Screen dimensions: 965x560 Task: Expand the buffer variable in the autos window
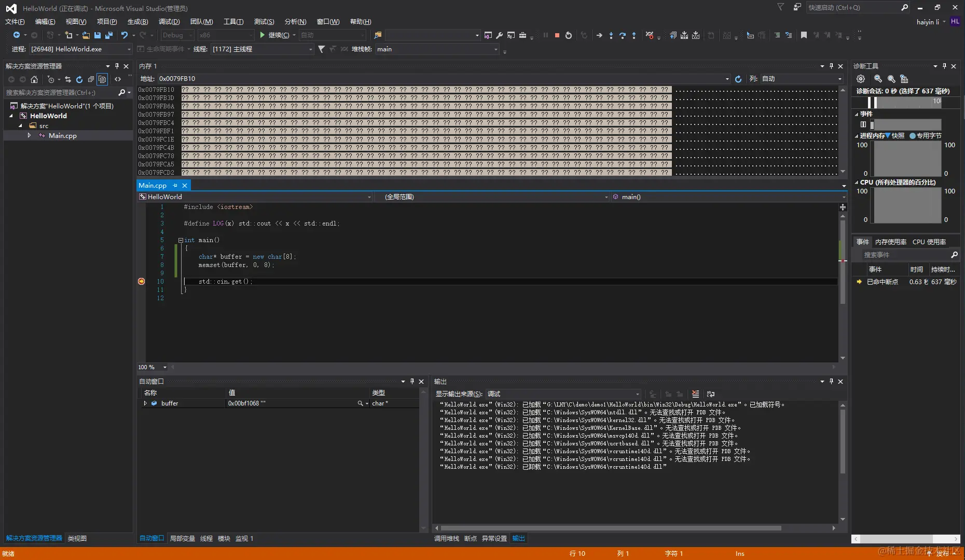click(x=145, y=403)
